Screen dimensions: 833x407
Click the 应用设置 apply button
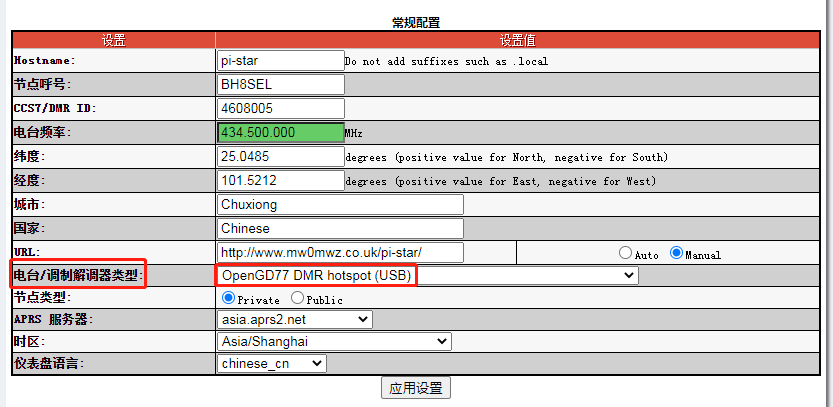point(415,388)
